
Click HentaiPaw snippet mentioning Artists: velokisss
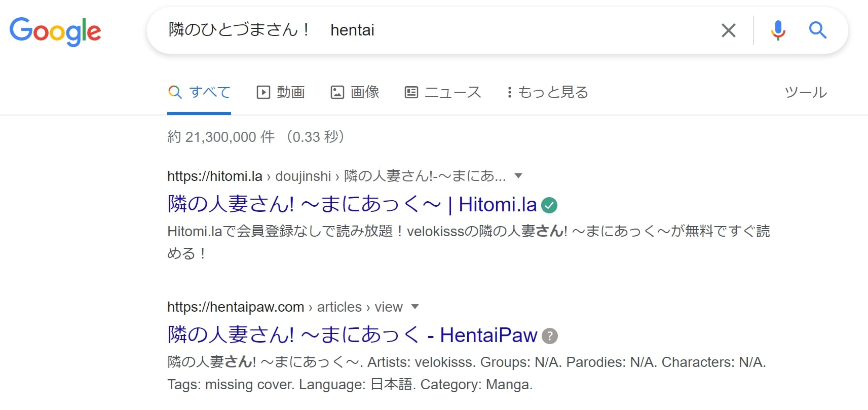[x=467, y=373]
